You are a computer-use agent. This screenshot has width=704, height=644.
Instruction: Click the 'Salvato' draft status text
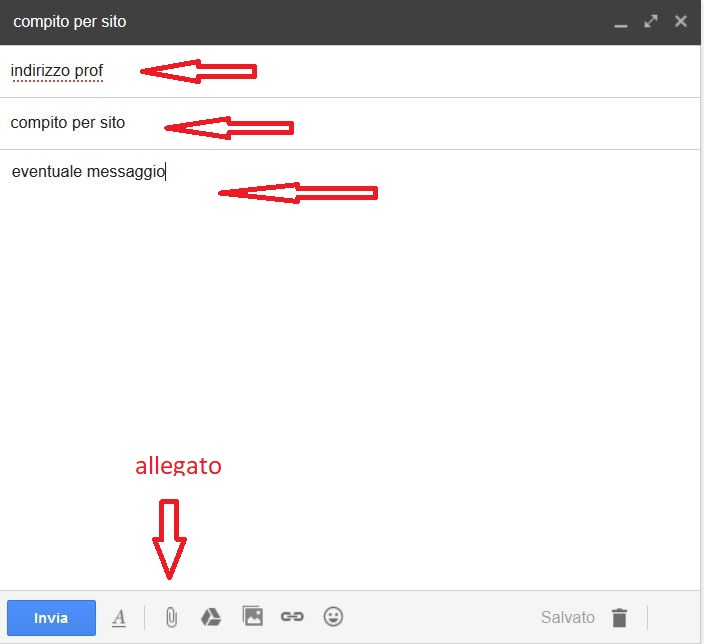[x=568, y=618]
